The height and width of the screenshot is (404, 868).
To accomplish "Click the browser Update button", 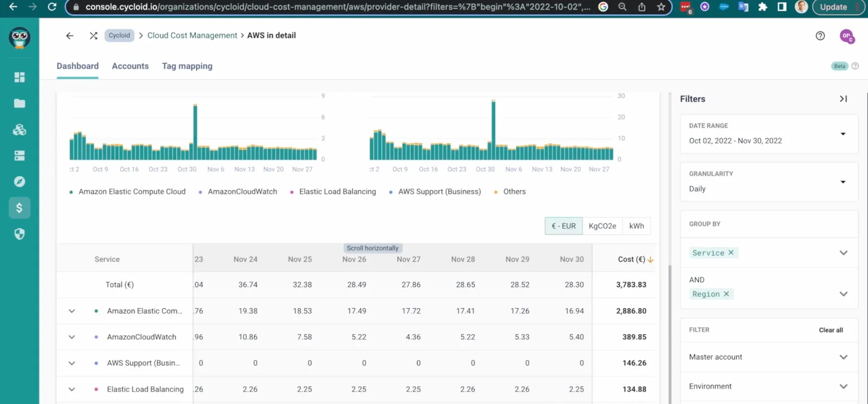I will (833, 7).
